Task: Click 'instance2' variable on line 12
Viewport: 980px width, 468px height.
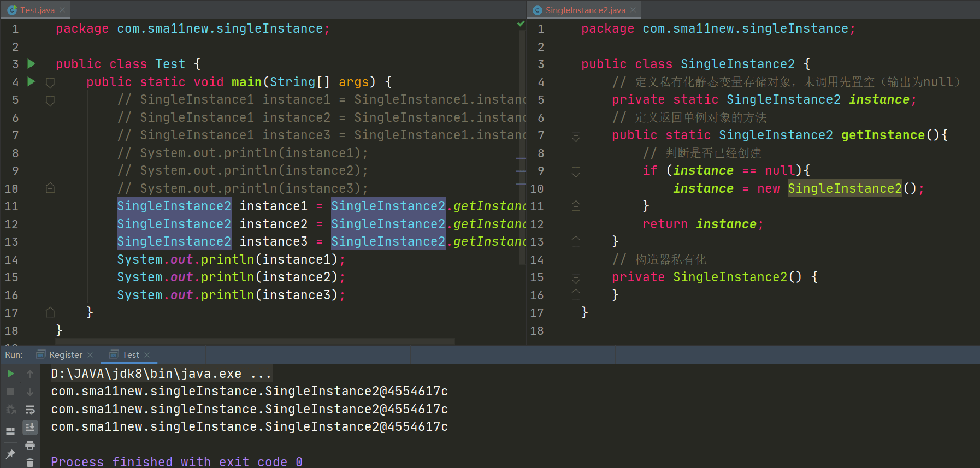Action: coord(273,224)
